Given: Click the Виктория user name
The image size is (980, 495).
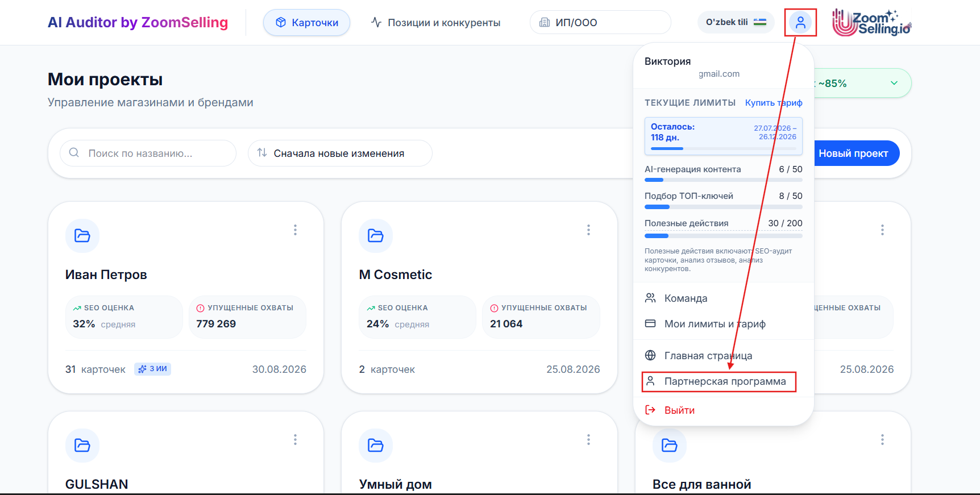Looking at the screenshot, I should point(668,61).
